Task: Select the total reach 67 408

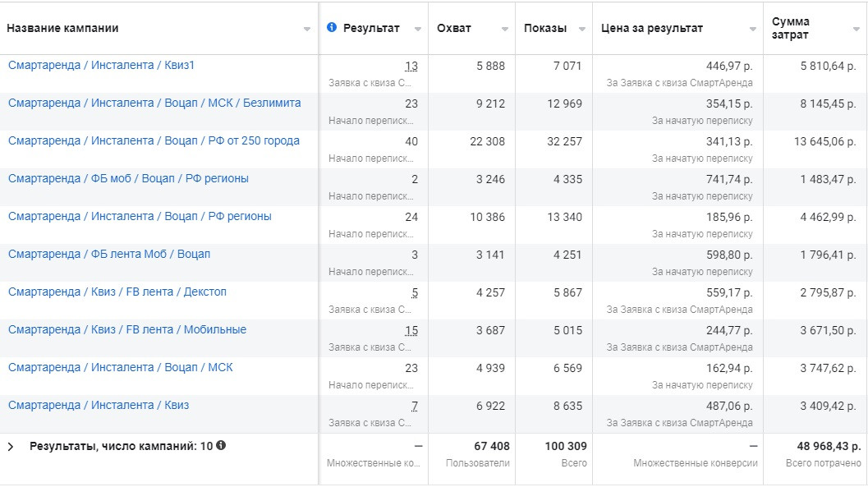Action: coord(492,446)
